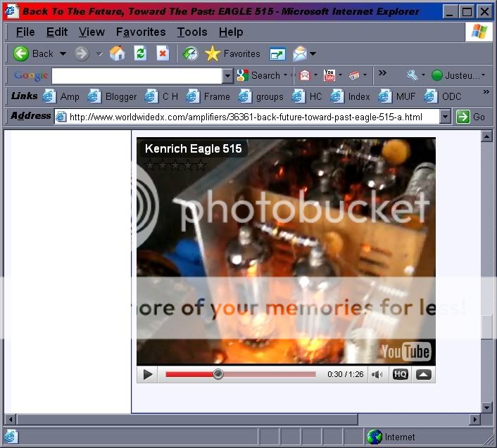This screenshot has height=448, width=497.
Task: Click inside the Google toolbar search field
Action: 137,76
